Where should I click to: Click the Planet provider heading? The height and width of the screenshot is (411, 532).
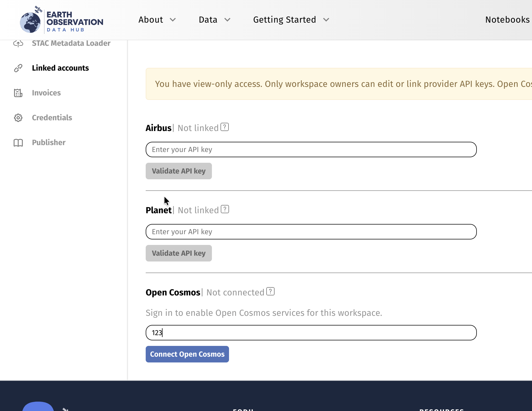tap(159, 210)
